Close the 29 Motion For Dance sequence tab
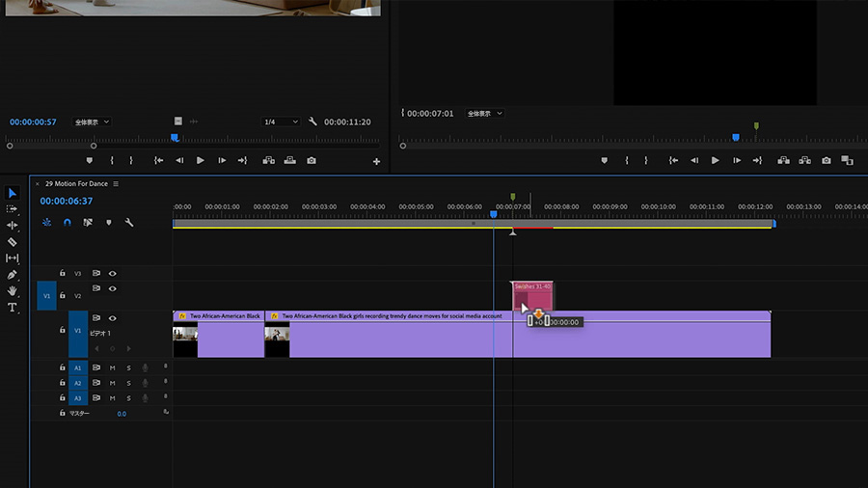Viewport: 868px width, 488px height. point(37,183)
